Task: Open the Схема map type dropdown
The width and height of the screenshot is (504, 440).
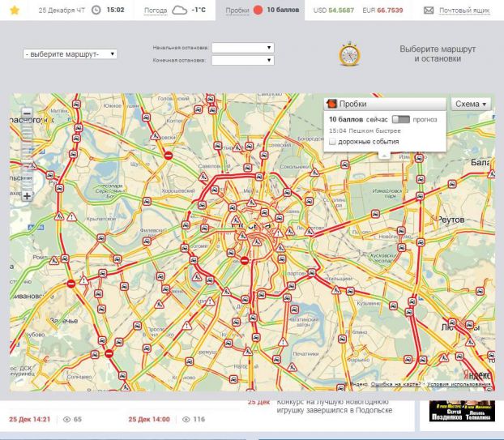Action: (471, 104)
